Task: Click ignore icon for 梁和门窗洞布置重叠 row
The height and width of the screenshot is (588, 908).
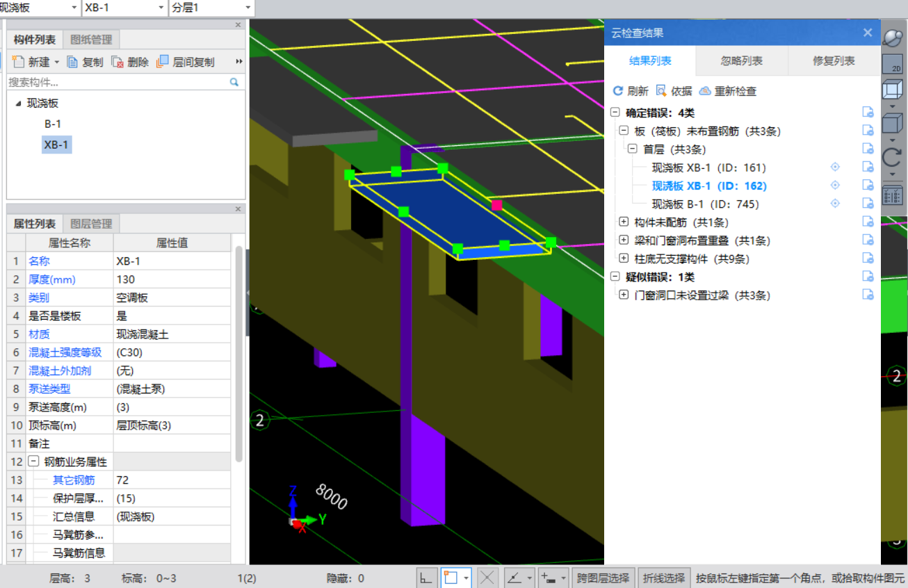Action: (x=868, y=240)
